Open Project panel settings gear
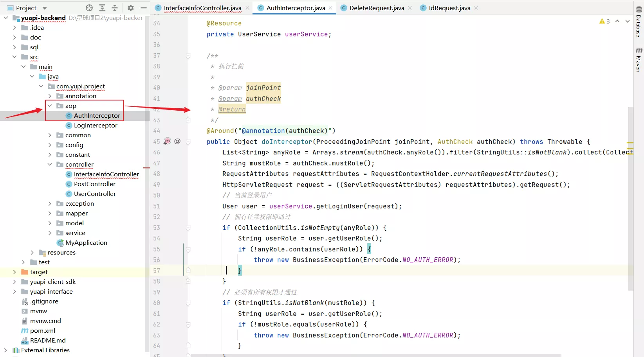 pos(131,8)
